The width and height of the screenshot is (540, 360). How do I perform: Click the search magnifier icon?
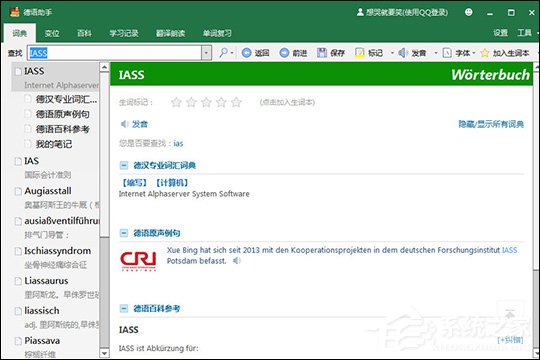coord(224,53)
